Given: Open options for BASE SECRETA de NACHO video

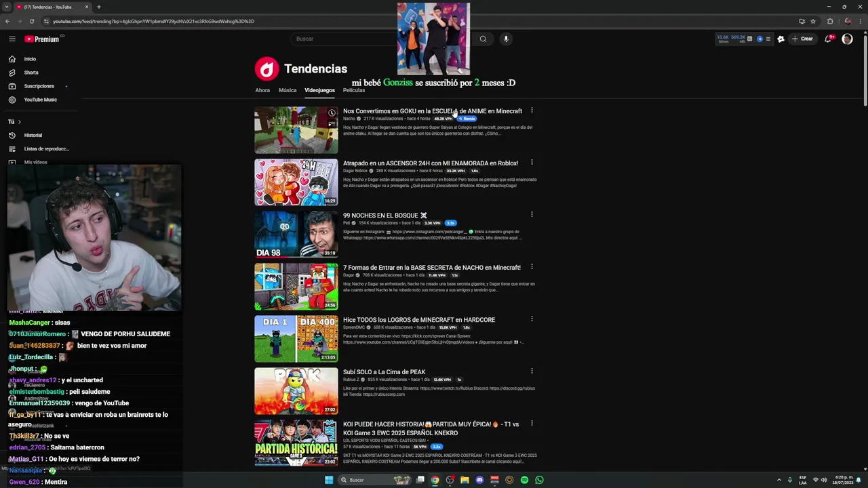Looking at the screenshot, I should (532, 266).
